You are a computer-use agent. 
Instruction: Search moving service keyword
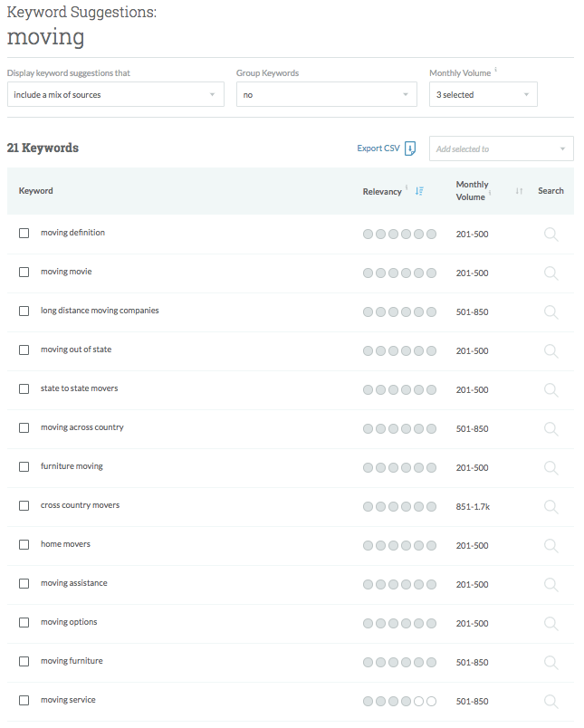(551, 702)
